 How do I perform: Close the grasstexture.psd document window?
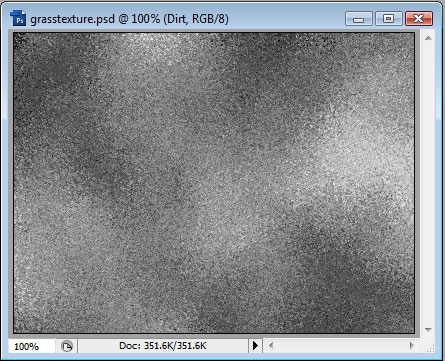pyautogui.click(x=419, y=19)
